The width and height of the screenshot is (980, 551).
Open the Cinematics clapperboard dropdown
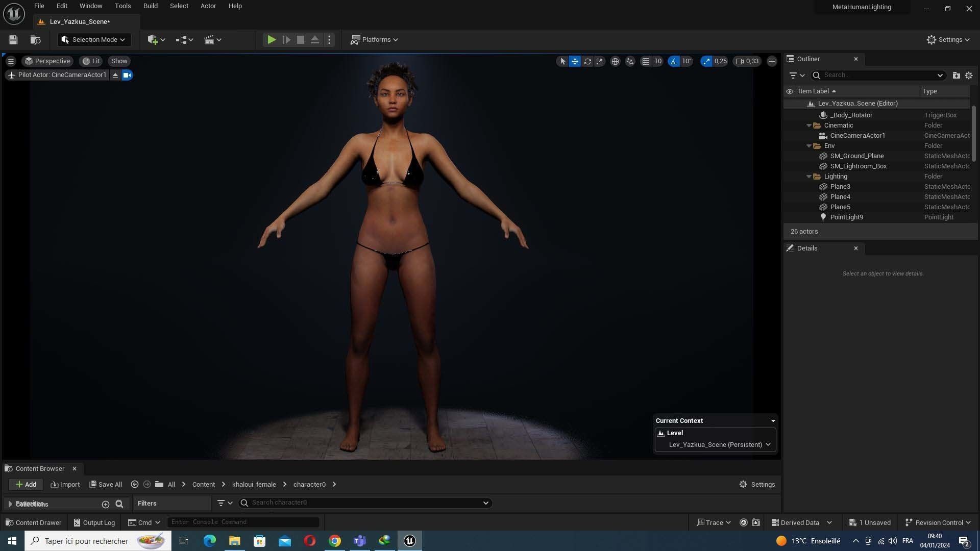click(x=212, y=40)
